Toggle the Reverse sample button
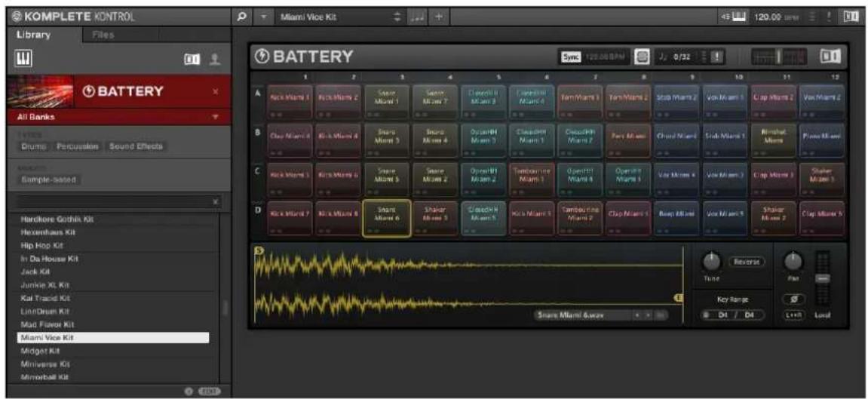Image resolution: width=868 pixels, height=399 pixels. (x=747, y=262)
